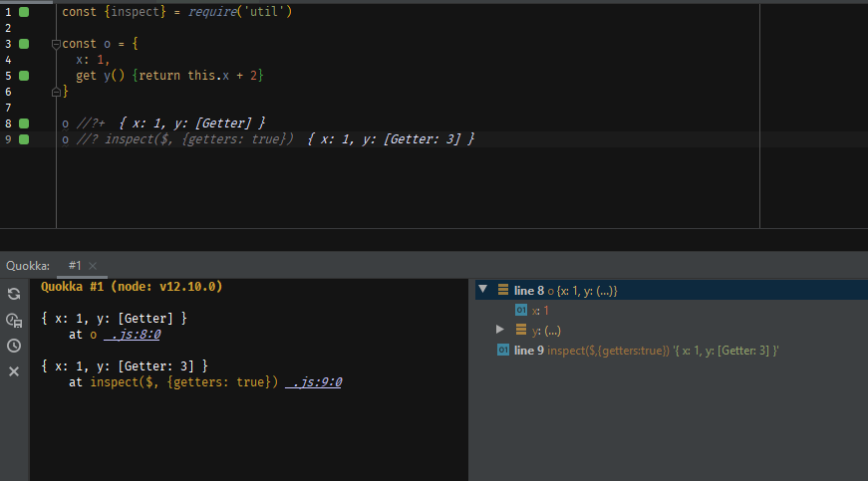This screenshot has width=868, height=481.
Task: Close the #1 Quokka tab
Action: [93, 266]
